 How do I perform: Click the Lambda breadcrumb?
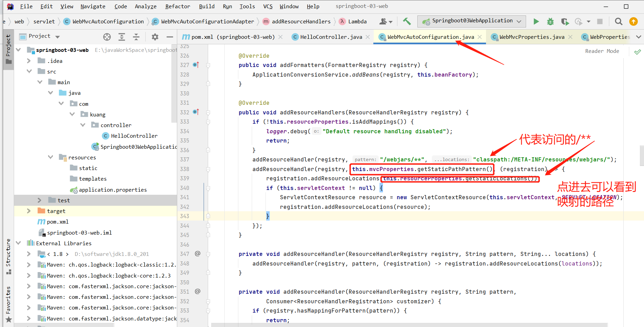click(x=353, y=21)
